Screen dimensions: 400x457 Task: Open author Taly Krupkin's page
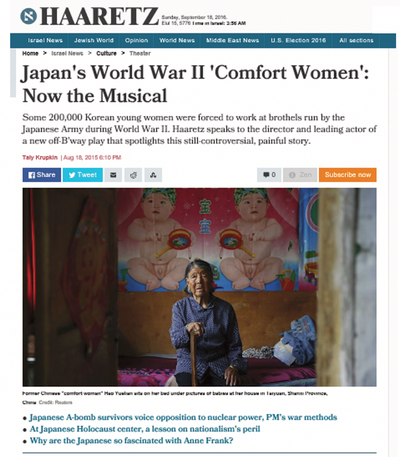(x=40, y=157)
